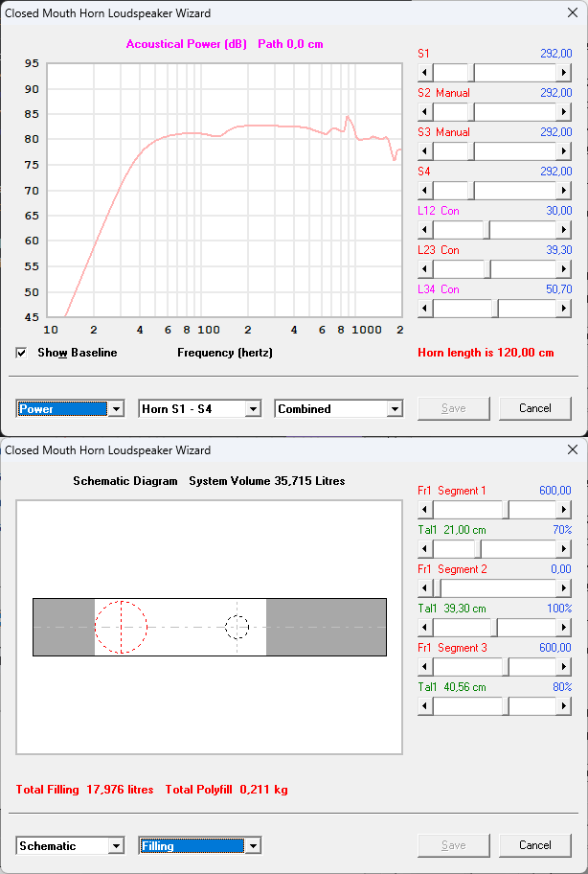Decrease Fr1 Segment 1 with its left arrow
Image resolution: width=588 pixels, height=874 pixels.
425,510
